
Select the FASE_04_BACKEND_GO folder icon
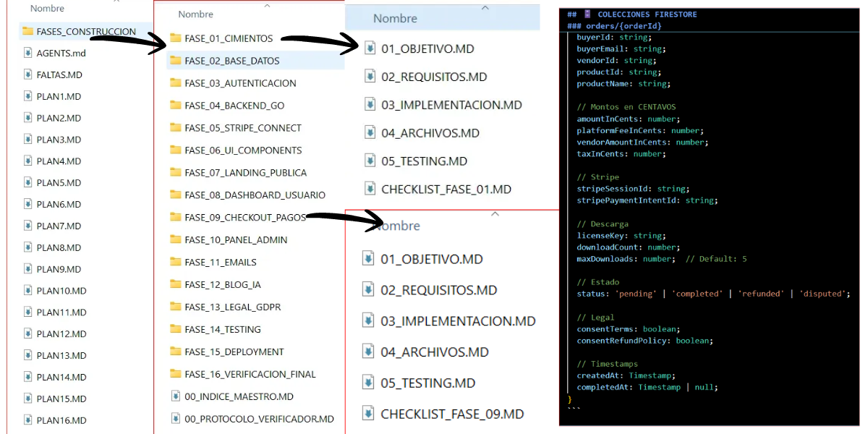(175, 105)
